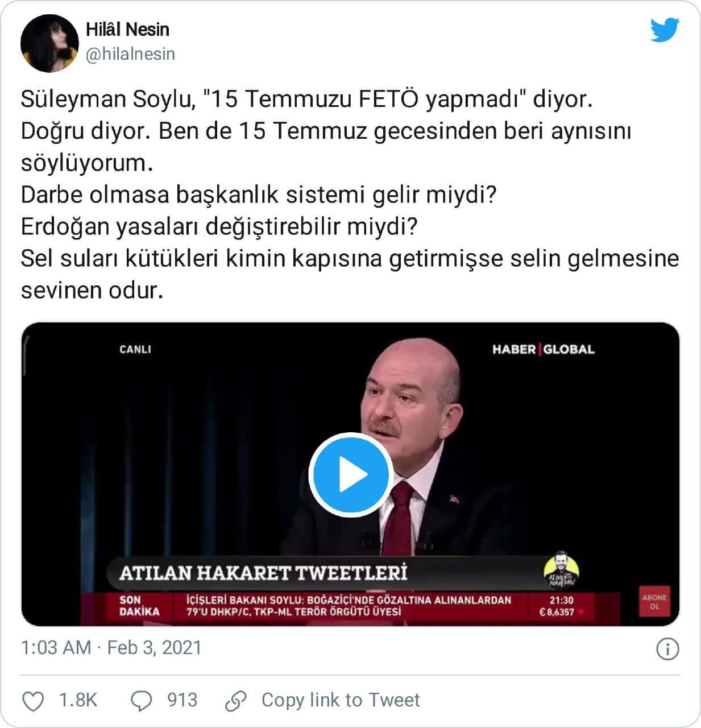The height and width of the screenshot is (728, 701).
Task: Click Copy link to Tweet
Action: click(341, 700)
